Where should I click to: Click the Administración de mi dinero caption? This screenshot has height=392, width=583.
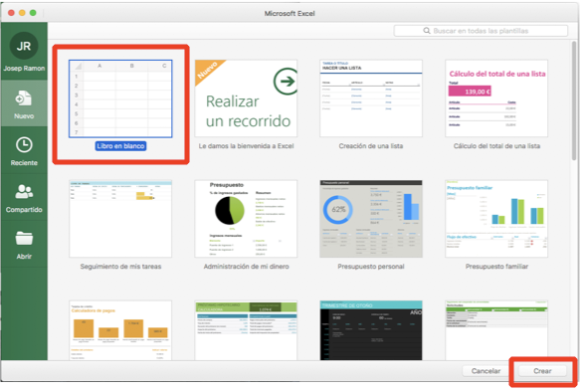pos(246,267)
